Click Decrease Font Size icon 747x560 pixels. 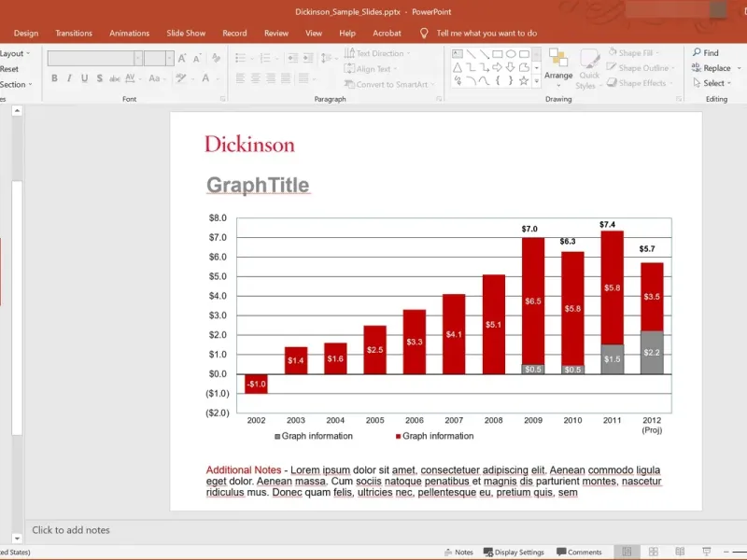point(197,58)
